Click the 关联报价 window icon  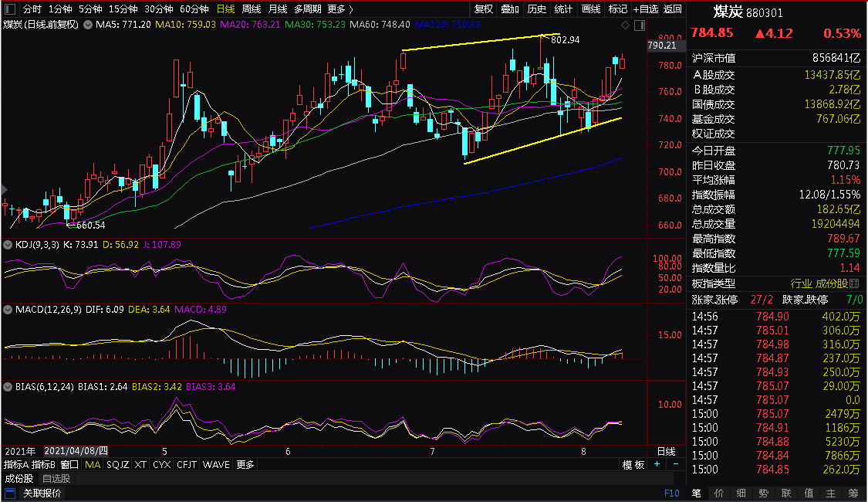pos(10,493)
